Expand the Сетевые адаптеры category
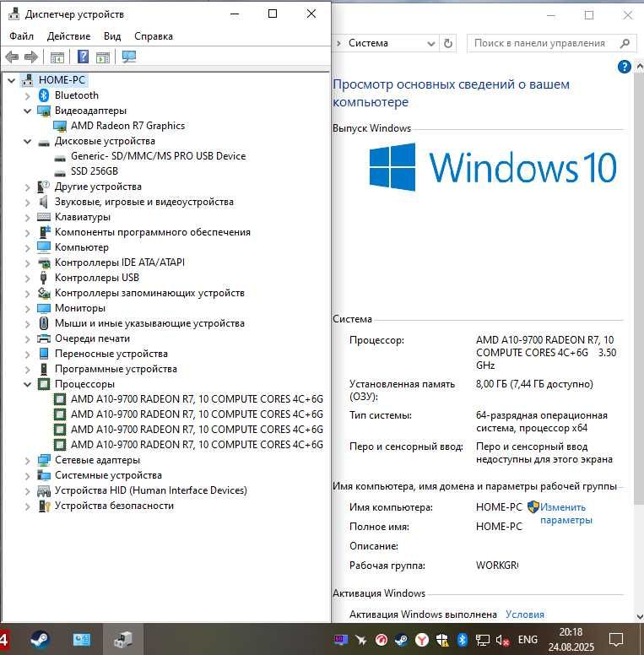Screen dimensions: 644x655 [28, 460]
